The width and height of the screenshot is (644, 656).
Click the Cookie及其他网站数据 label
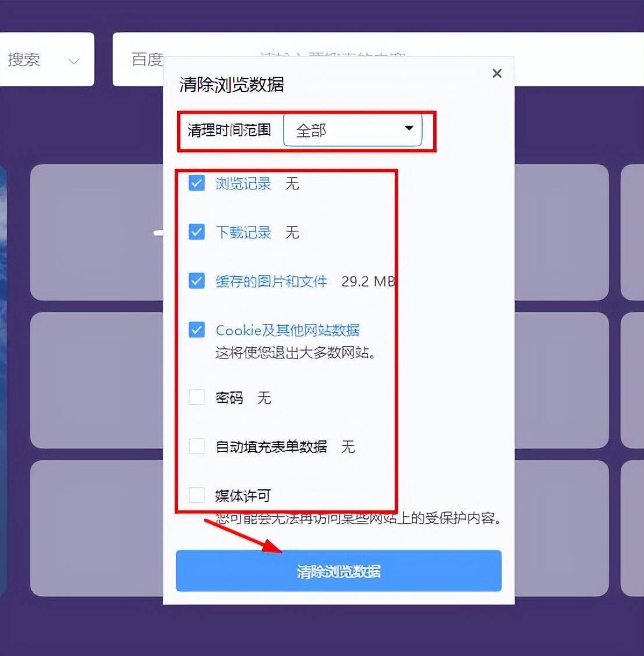[288, 330]
